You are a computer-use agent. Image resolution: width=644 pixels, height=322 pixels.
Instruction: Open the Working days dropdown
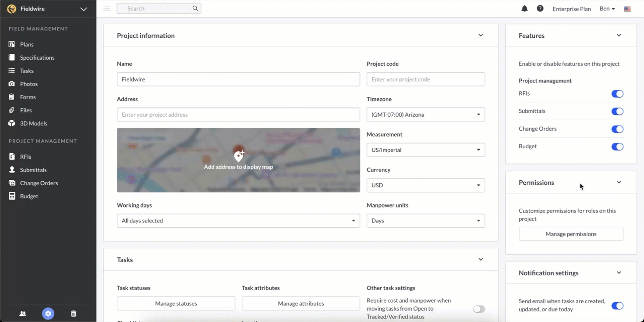pos(238,221)
